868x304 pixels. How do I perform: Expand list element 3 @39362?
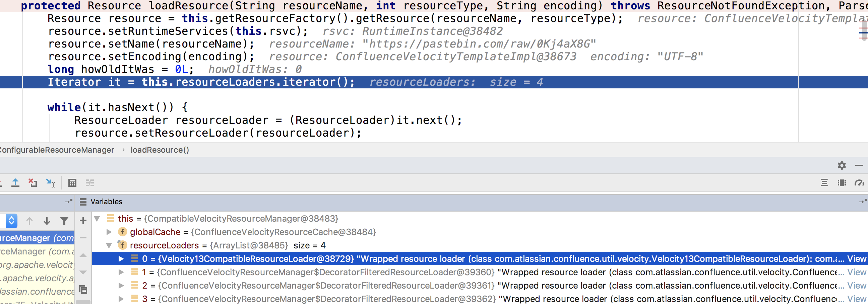click(121, 299)
